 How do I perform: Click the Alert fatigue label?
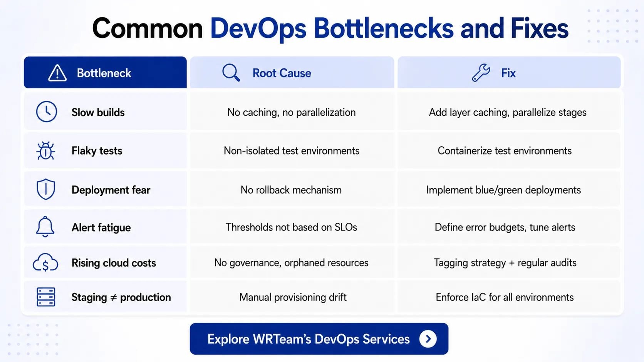101,228
